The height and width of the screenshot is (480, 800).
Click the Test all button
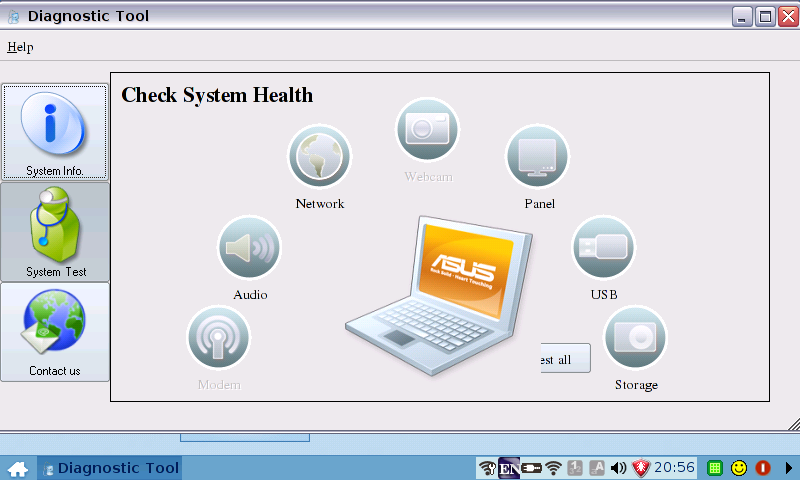coord(566,358)
